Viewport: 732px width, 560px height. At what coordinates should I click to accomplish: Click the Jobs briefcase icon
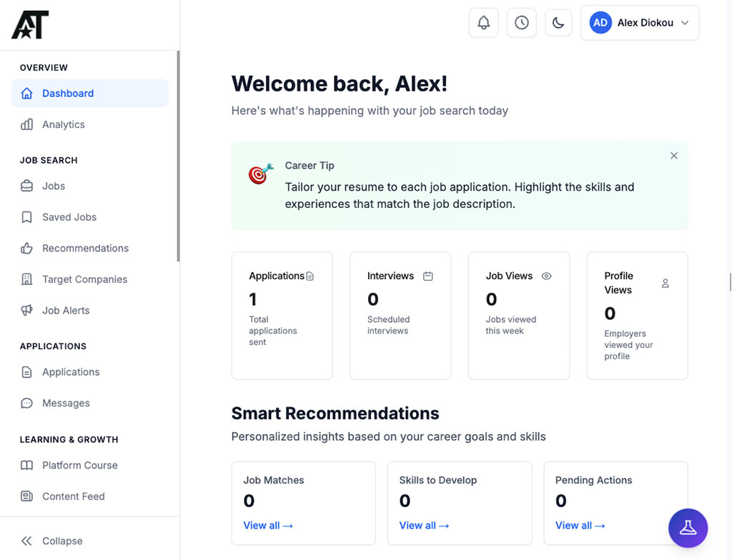tap(27, 186)
